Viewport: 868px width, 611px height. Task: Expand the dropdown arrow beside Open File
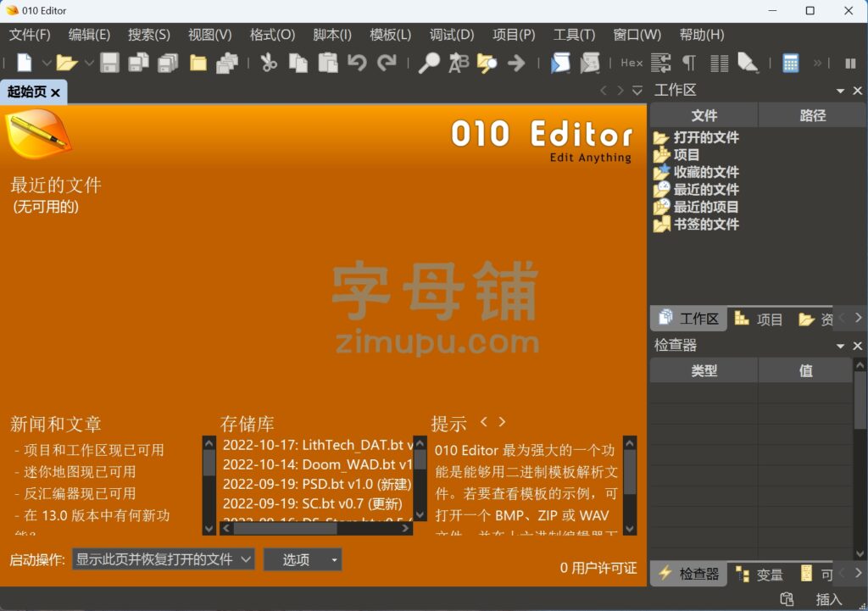89,63
